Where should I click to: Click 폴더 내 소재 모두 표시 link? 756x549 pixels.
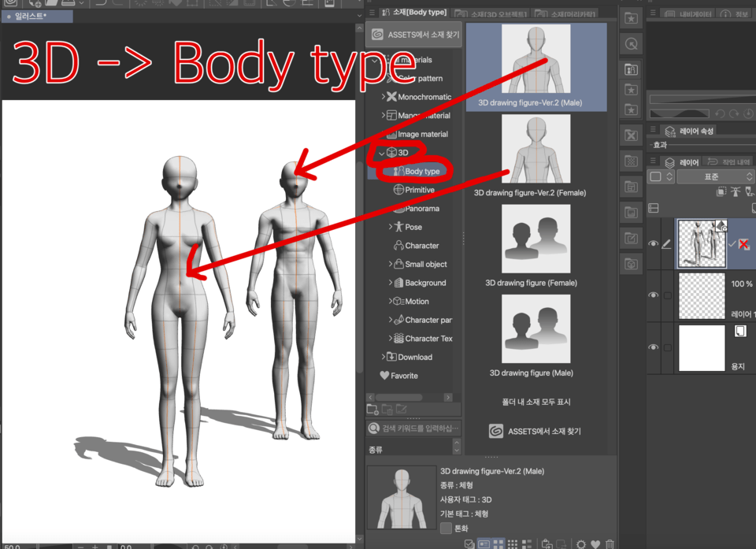[x=536, y=402]
